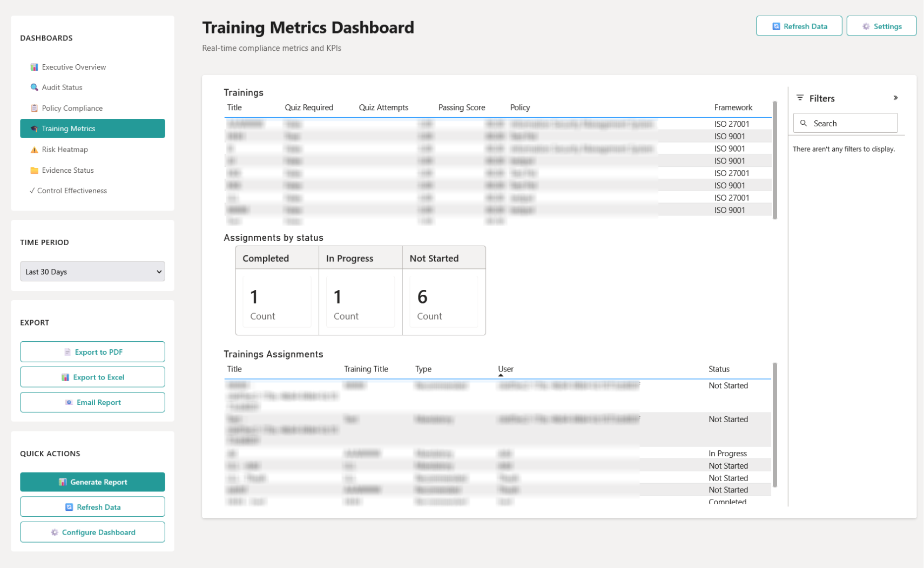Sort assignments by User column

click(505, 369)
